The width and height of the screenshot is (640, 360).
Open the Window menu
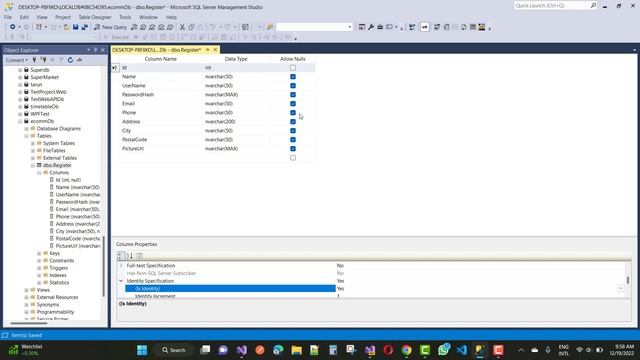148,17
